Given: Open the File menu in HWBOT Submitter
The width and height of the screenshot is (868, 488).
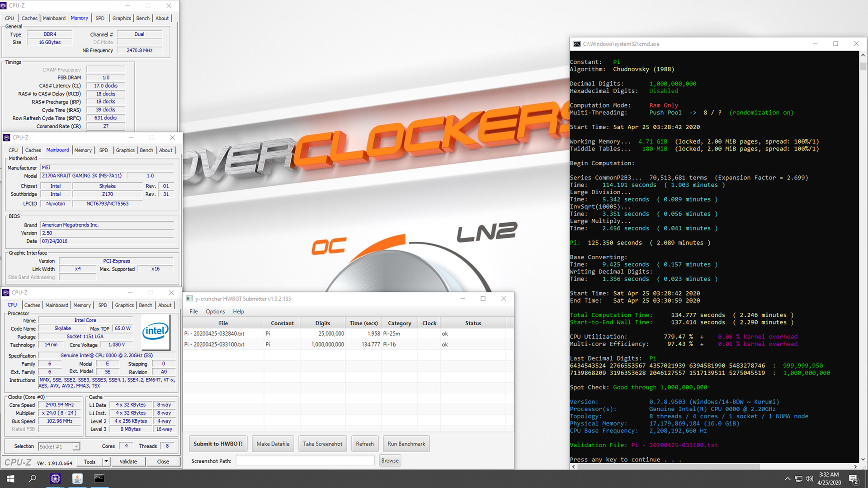Looking at the screenshot, I should [193, 311].
